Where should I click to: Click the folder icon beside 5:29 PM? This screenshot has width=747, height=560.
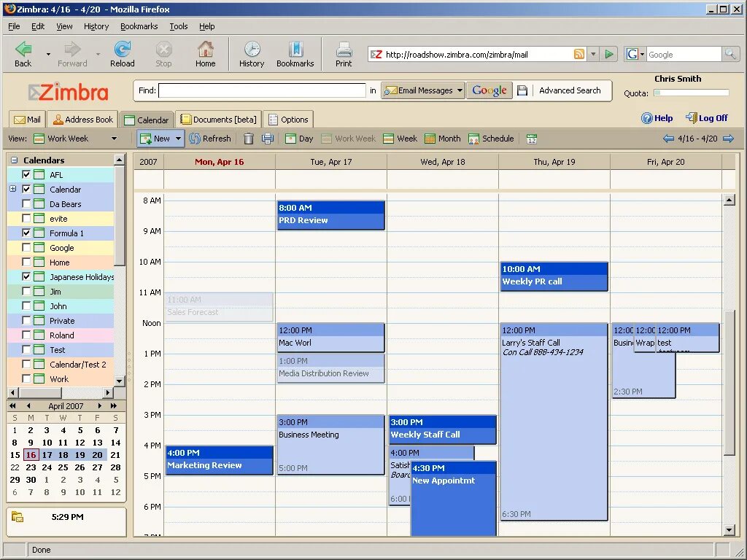click(18, 517)
